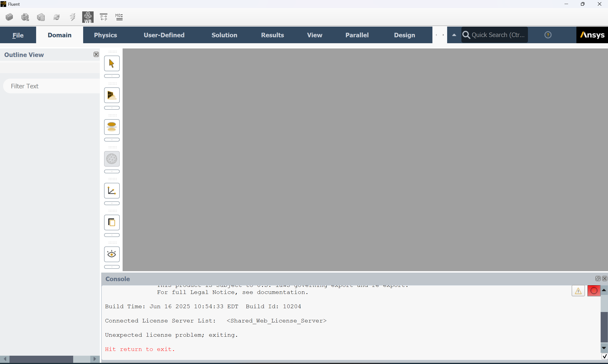Open the File menu
This screenshot has width=608, height=364.
coord(18,35)
